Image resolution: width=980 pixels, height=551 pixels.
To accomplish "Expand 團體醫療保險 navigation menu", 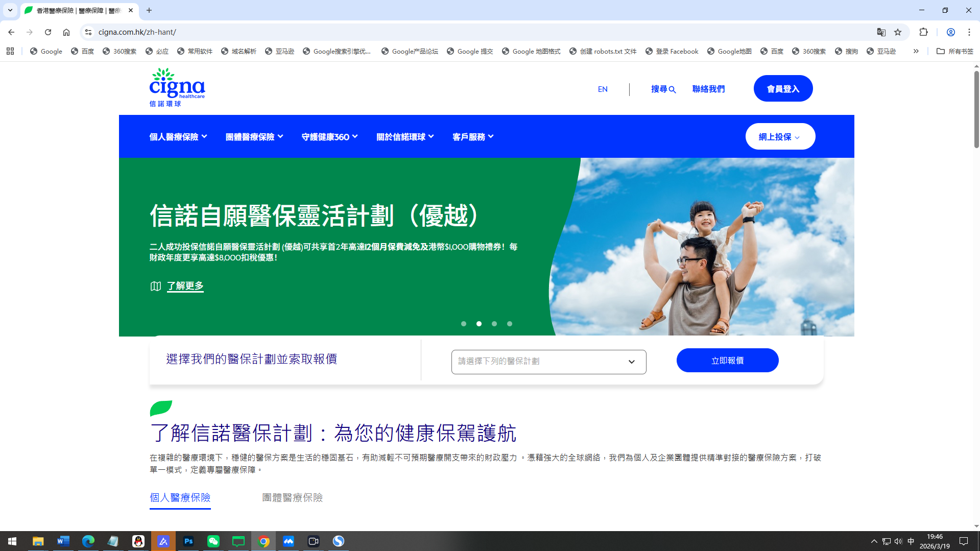I will point(254,136).
